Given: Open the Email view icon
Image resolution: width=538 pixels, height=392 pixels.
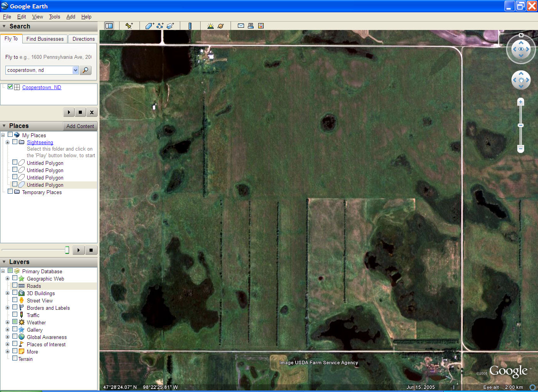Looking at the screenshot, I should click(241, 26).
